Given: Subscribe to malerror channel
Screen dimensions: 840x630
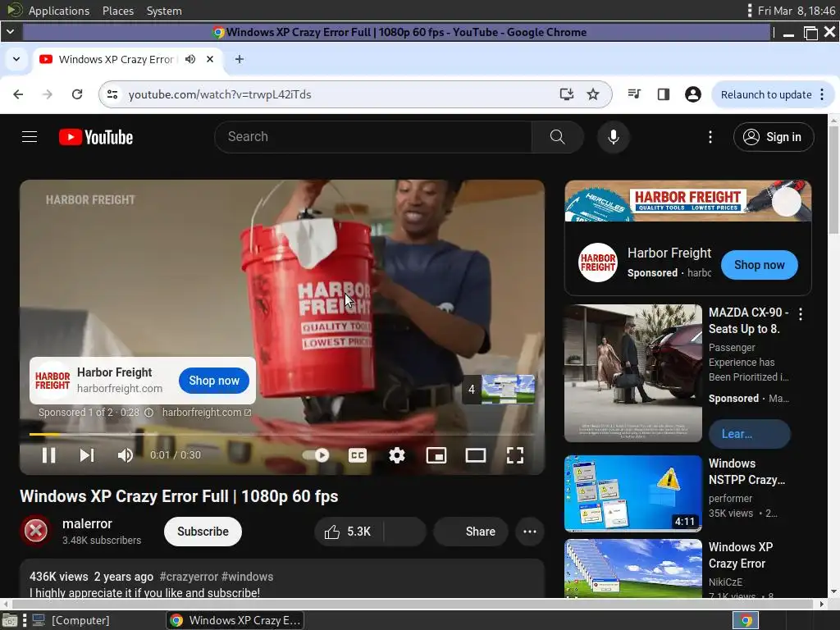Looking at the screenshot, I should point(203,532).
